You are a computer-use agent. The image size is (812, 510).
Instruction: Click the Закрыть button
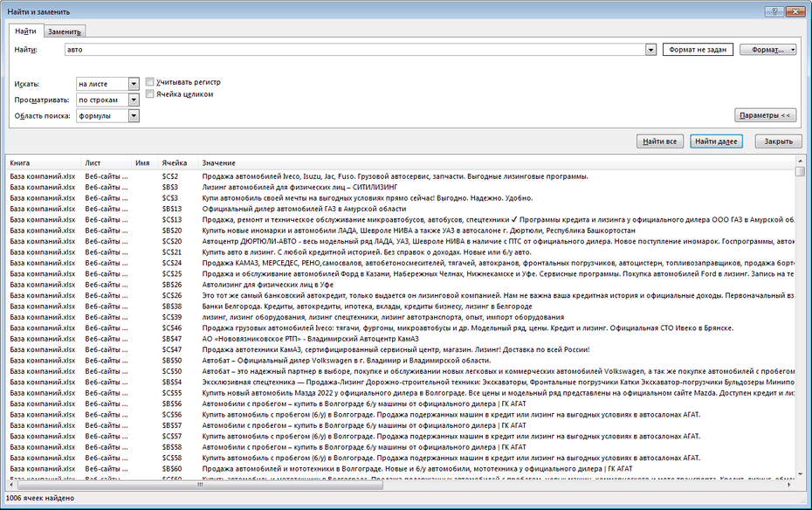click(x=778, y=141)
